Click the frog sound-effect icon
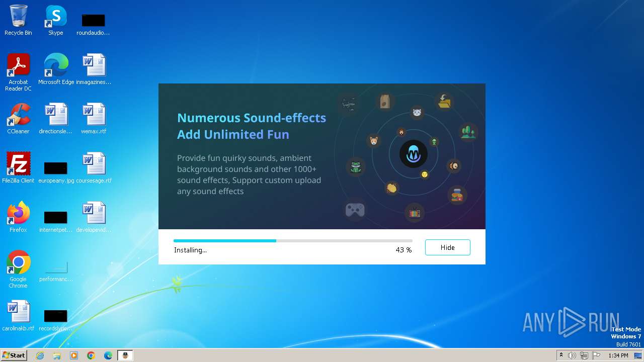This screenshot has height=362, width=644. [x=356, y=167]
